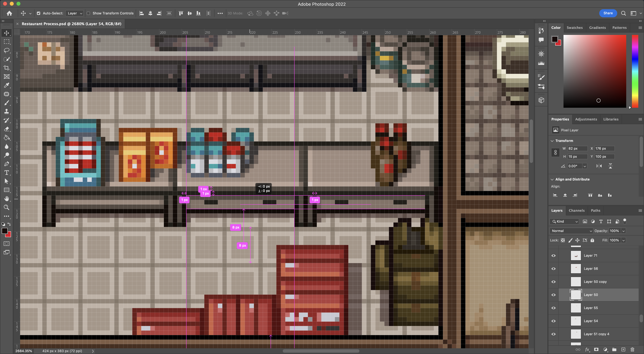644x354 pixels.
Task: Toggle the lock all padlock icon
Action: pos(592,240)
